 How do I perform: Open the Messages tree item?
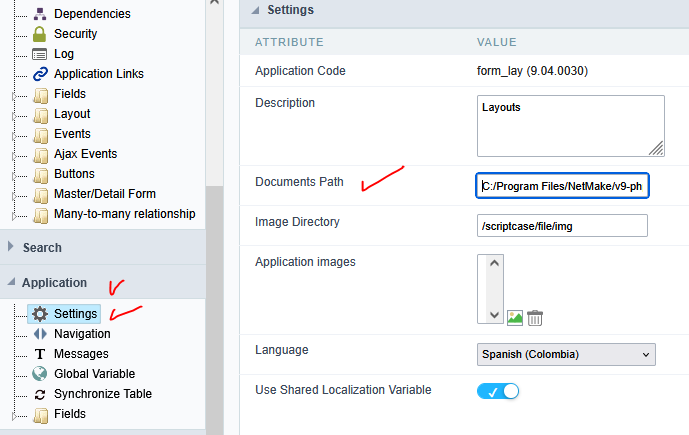point(81,354)
